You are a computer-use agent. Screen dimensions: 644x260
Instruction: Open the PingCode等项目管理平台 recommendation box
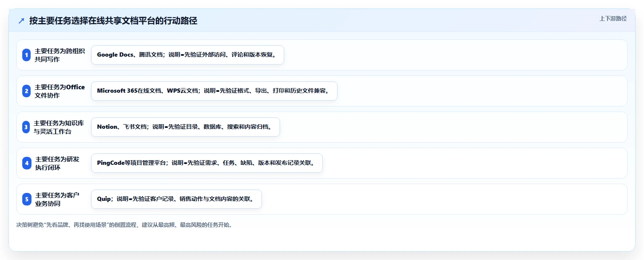[207, 163]
